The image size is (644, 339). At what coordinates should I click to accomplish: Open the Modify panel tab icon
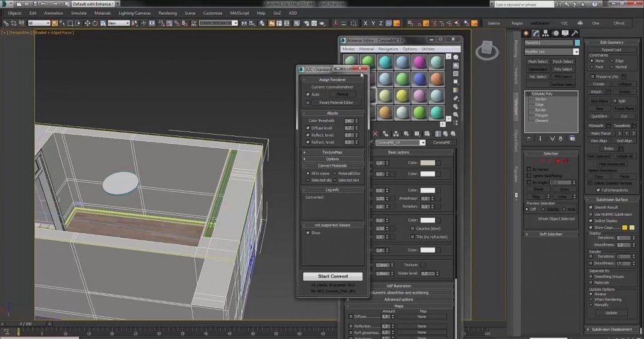pos(536,33)
